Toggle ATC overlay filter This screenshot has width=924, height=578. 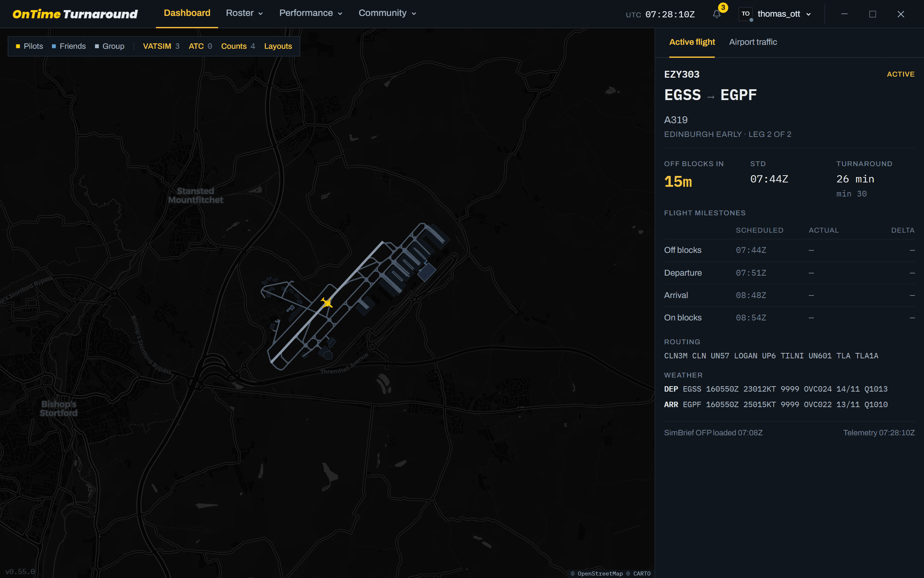point(200,46)
